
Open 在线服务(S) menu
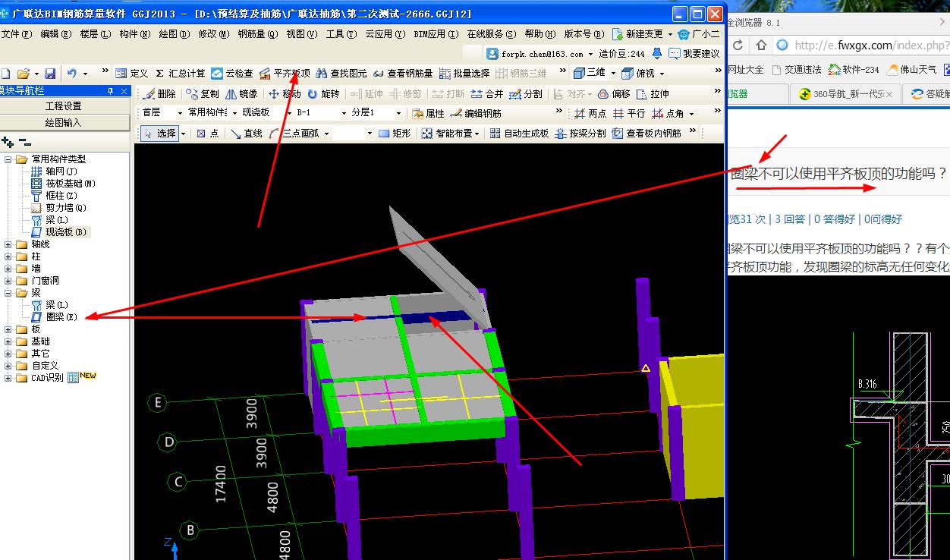[x=492, y=34]
